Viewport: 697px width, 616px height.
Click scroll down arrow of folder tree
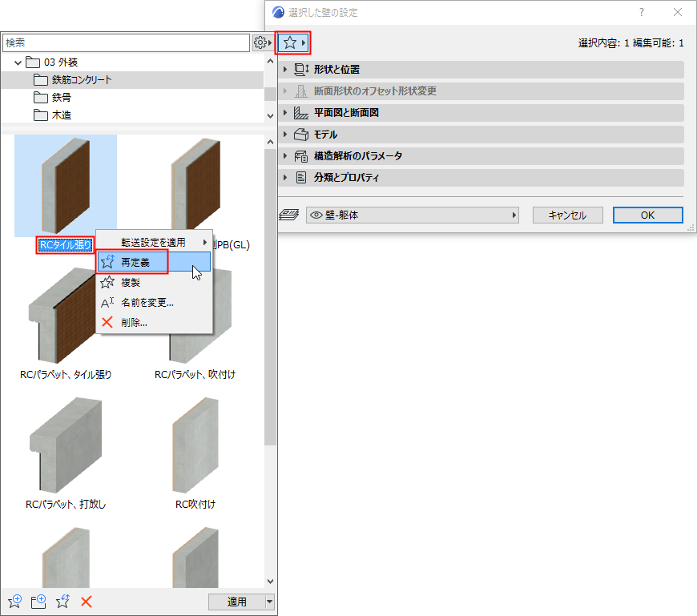[270, 116]
